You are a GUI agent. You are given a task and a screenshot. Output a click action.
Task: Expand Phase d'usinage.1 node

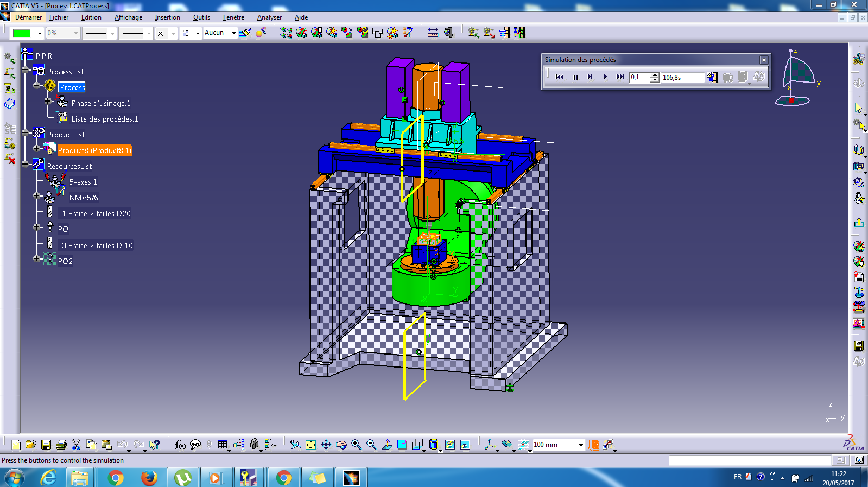48,101
